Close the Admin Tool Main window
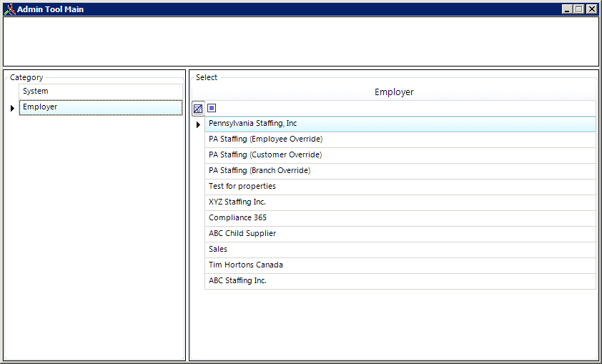This screenshot has height=364, width=602. click(592, 9)
